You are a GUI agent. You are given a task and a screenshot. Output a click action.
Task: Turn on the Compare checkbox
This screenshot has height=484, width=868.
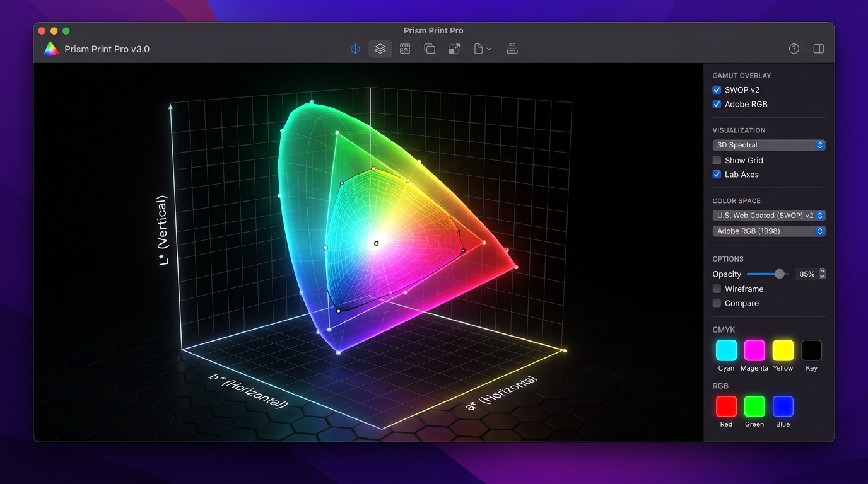[x=717, y=303]
